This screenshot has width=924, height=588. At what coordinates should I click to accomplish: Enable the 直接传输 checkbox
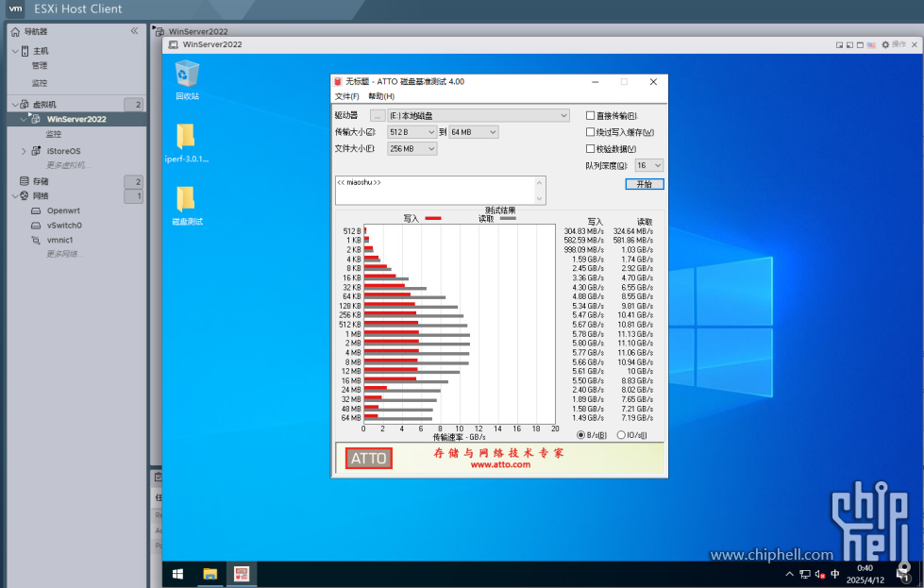[590, 115]
